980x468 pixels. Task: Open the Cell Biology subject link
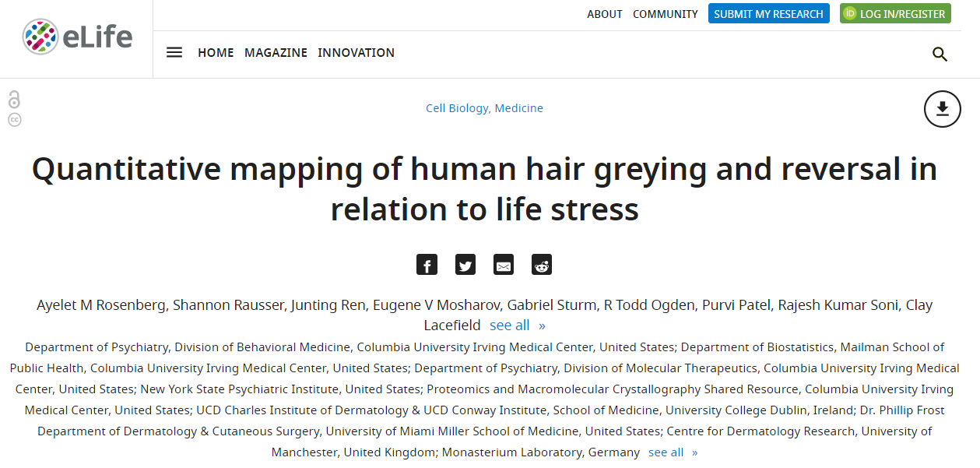457,108
